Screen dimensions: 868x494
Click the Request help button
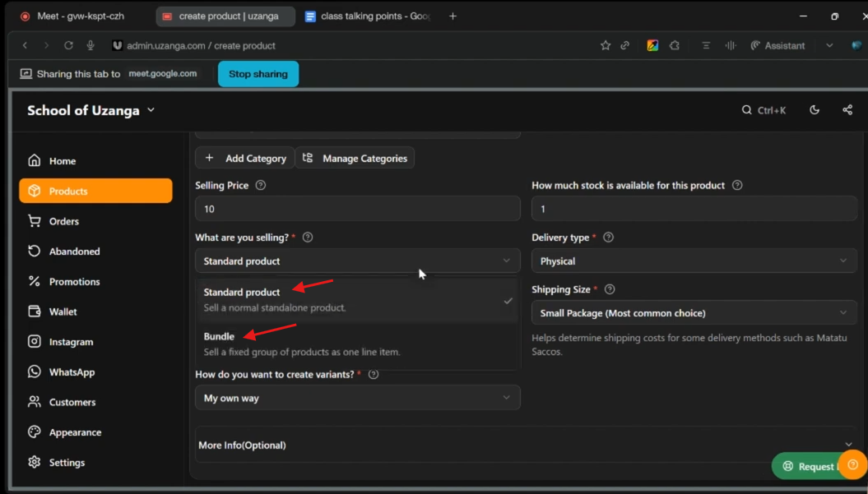click(x=808, y=466)
